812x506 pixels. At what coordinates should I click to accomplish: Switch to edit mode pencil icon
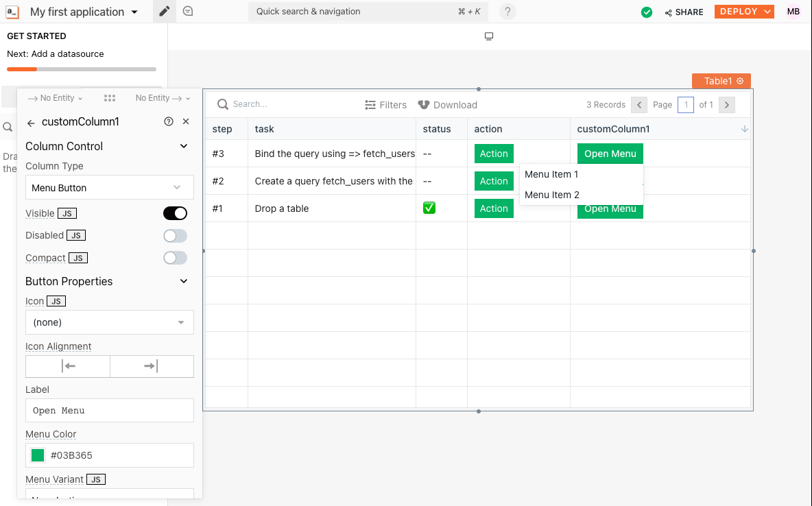click(164, 12)
